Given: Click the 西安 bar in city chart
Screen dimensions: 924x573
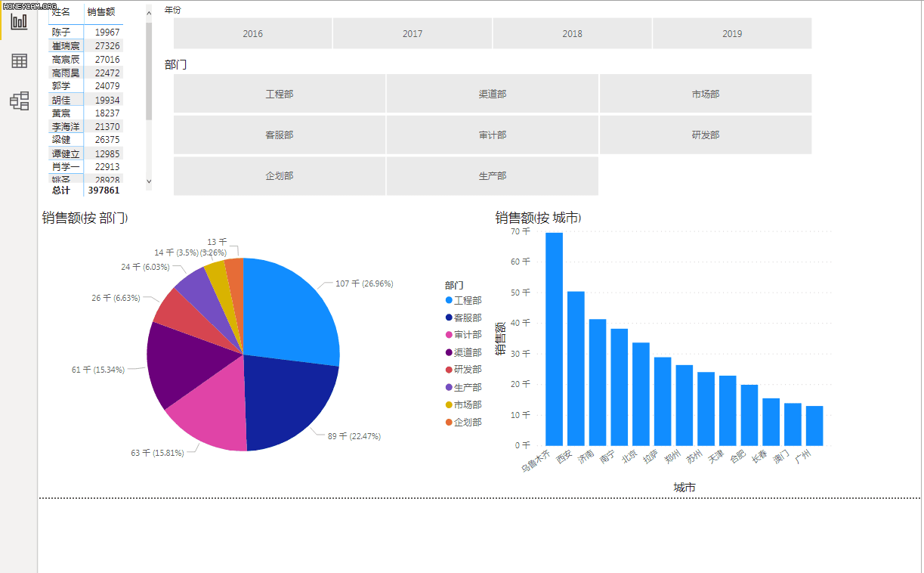Looking at the screenshot, I should click(x=576, y=368).
